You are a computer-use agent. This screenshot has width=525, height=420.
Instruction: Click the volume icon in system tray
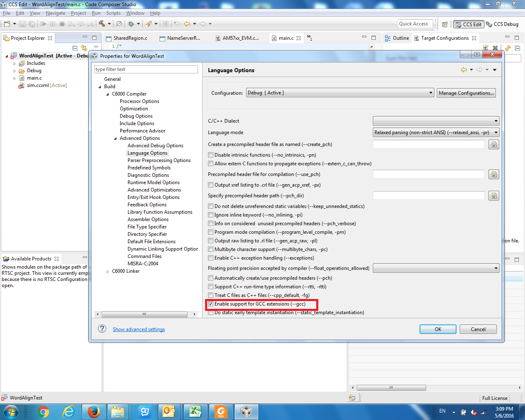pos(474,412)
